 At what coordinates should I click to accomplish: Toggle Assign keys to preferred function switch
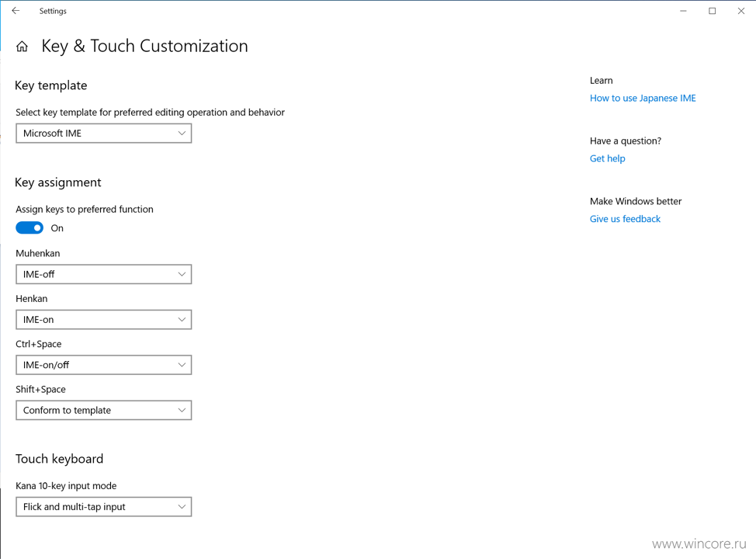click(x=29, y=227)
